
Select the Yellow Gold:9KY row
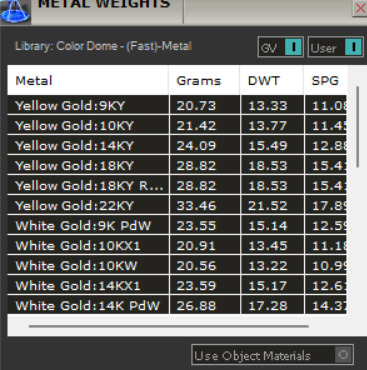pos(177,105)
